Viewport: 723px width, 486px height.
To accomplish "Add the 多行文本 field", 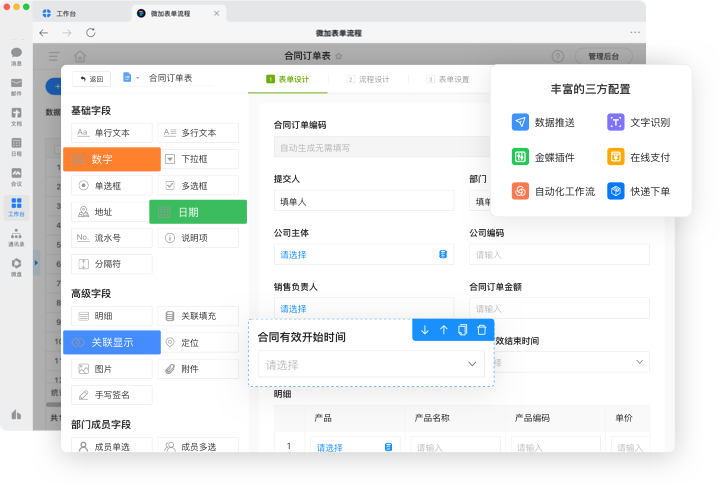I will pyautogui.click(x=198, y=133).
